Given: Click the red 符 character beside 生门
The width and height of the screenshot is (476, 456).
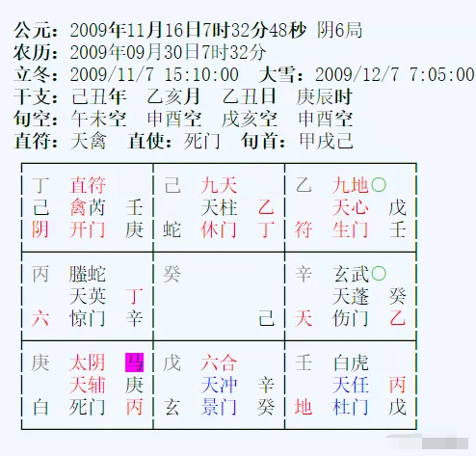Looking at the screenshot, I should point(304,229).
